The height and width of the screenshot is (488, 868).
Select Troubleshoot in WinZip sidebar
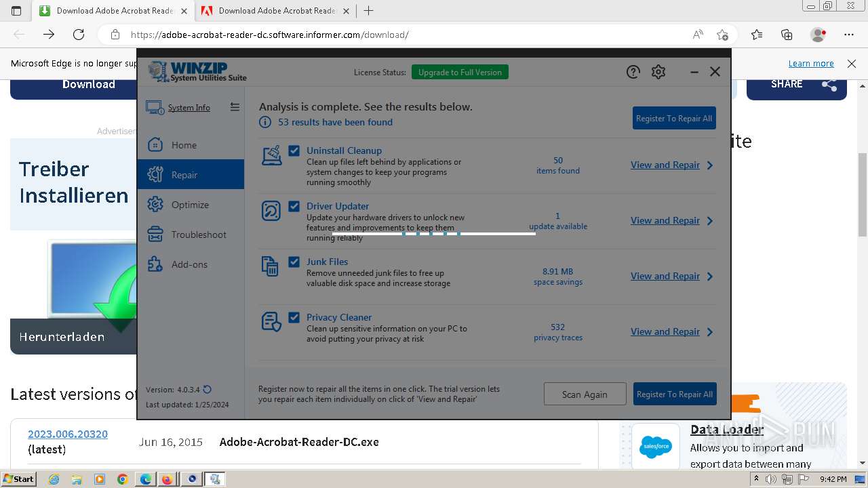tap(191, 235)
